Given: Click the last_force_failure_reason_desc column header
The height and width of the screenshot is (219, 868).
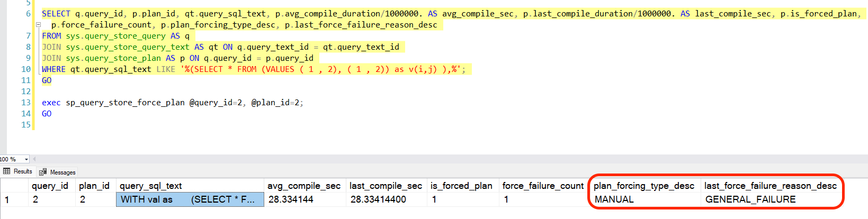Looking at the screenshot, I should pos(770,186).
